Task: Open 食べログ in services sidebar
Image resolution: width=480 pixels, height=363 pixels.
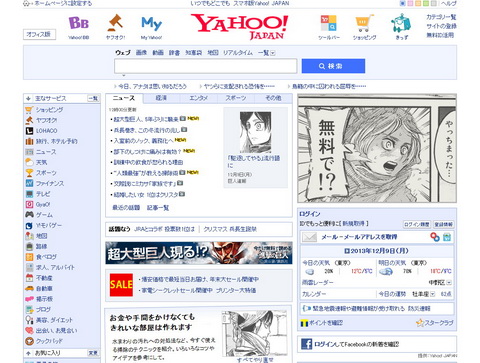Action: pyautogui.click(x=46, y=257)
